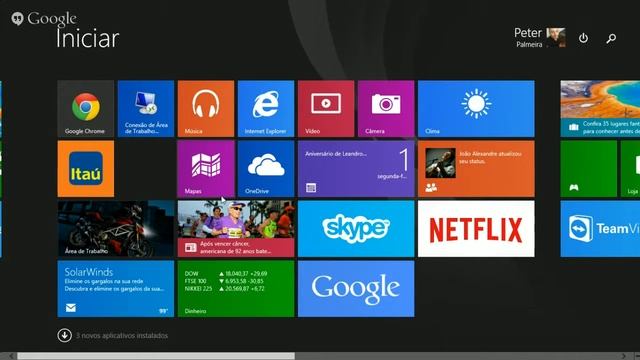
Task: Open news tile about americana de 92 anos
Action: [x=236, y=229]
